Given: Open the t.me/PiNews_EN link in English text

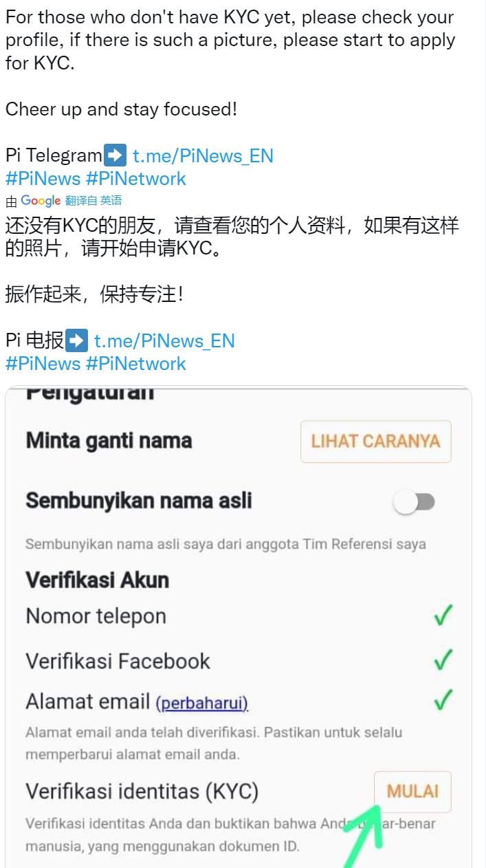Looking at the screenshot, I should [x=203, y=156].
